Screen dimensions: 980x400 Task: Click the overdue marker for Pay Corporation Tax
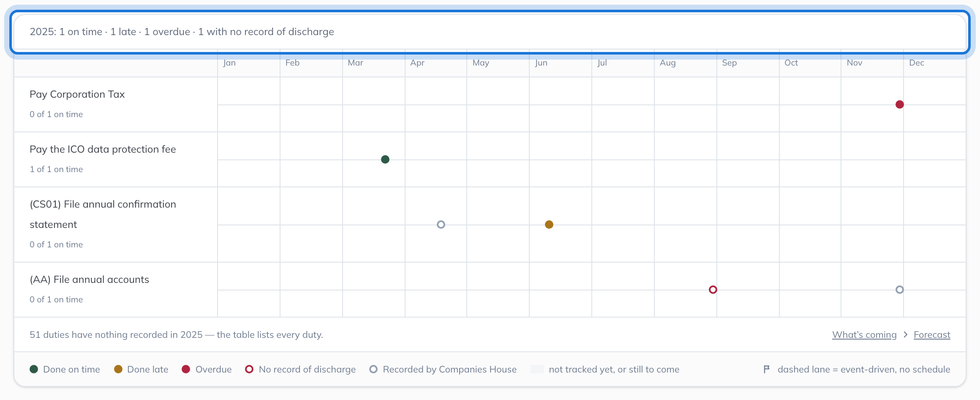[x=900, y=104]
